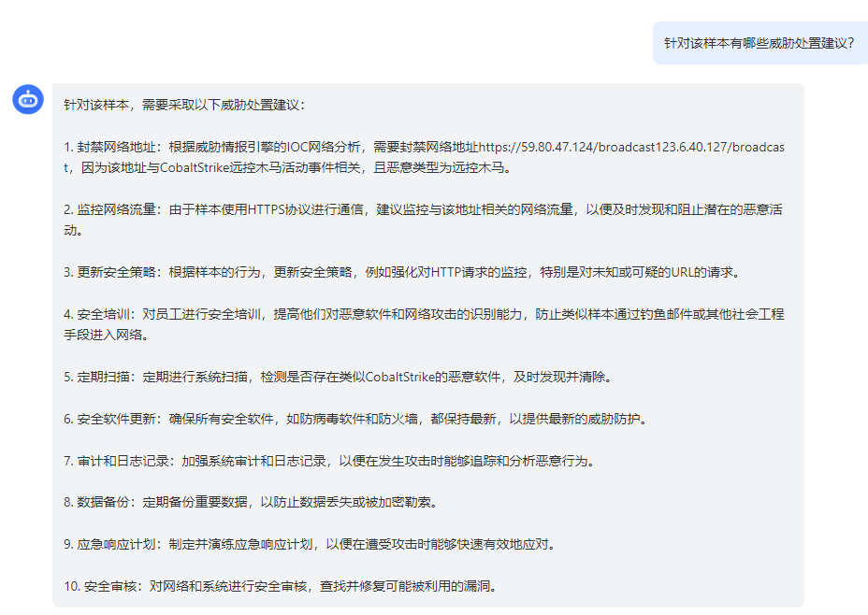Image resolution: width=868 pixels, height=615 pixels.
Task: Click the text 查找并修复可能被利用的漏洞
Action: click(405, 586)
